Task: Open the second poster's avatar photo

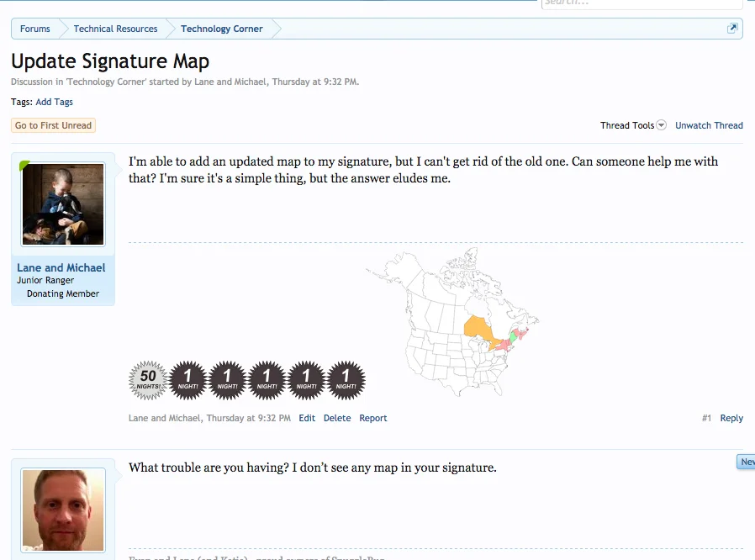Action: click(63, 510)
